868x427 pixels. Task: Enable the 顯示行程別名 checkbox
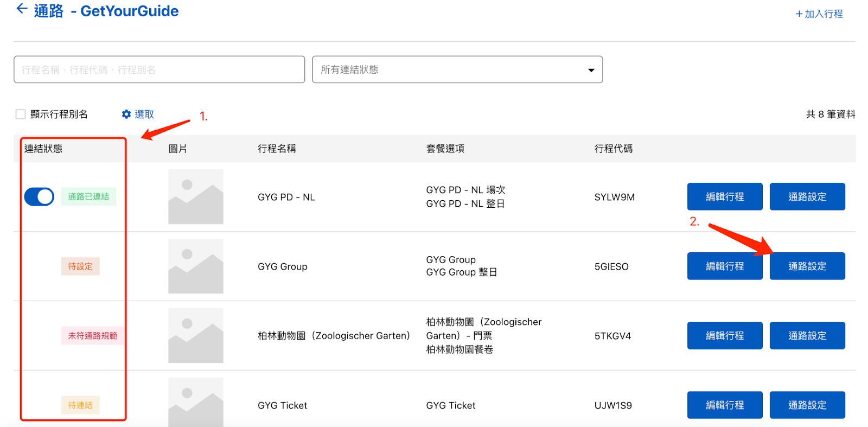coord(21,114)
